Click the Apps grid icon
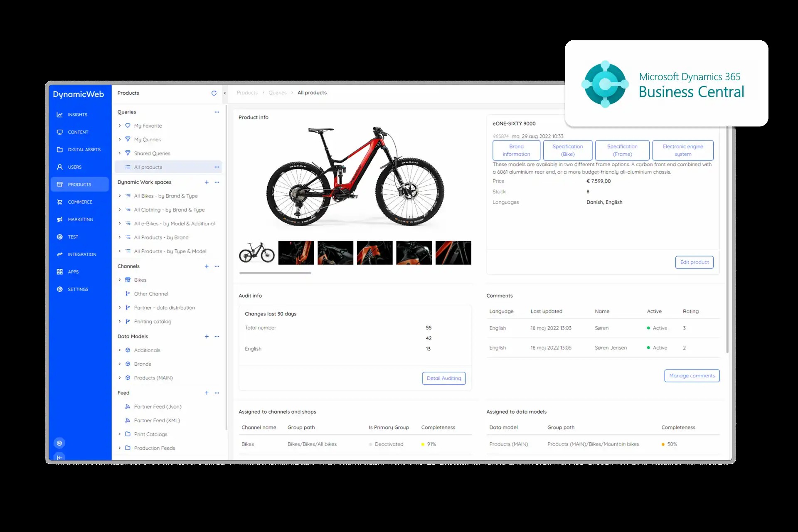This screenshot has height=532, width=798. pos(60,272)
